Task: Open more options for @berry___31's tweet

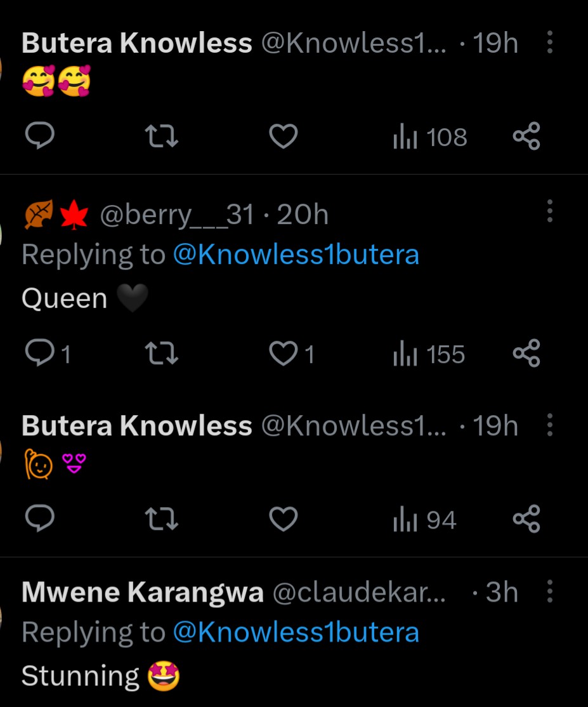Action: click(549, 210)
